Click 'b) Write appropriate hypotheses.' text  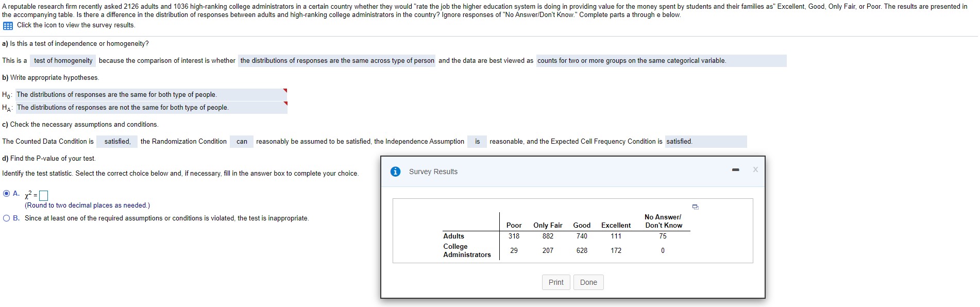pyautogui.click(x=50, y=78)
